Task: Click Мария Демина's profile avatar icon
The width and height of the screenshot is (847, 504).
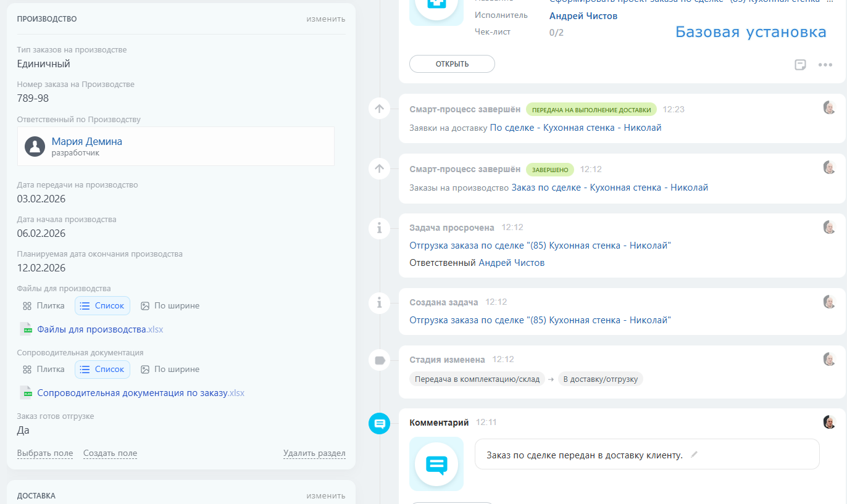Action: click(35, 146)
